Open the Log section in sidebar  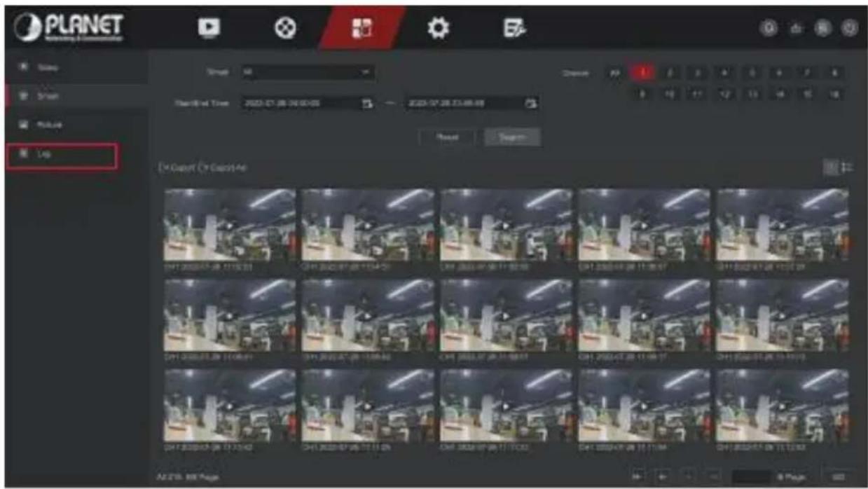click(61, 156)
